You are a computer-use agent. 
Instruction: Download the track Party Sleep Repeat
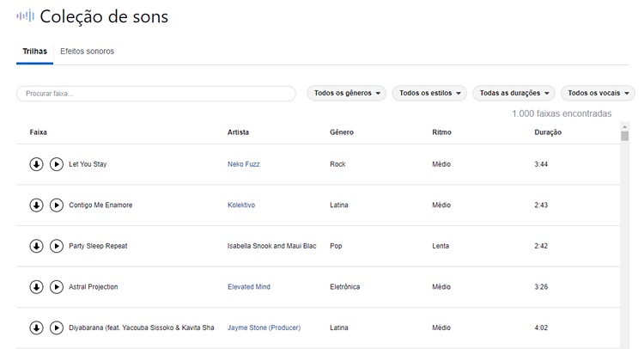click(36, 246)
